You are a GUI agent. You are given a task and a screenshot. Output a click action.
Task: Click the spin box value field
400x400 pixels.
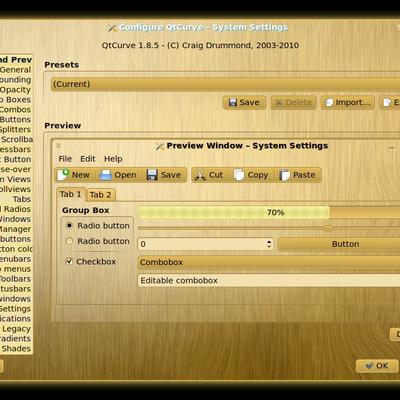(201, 244)
